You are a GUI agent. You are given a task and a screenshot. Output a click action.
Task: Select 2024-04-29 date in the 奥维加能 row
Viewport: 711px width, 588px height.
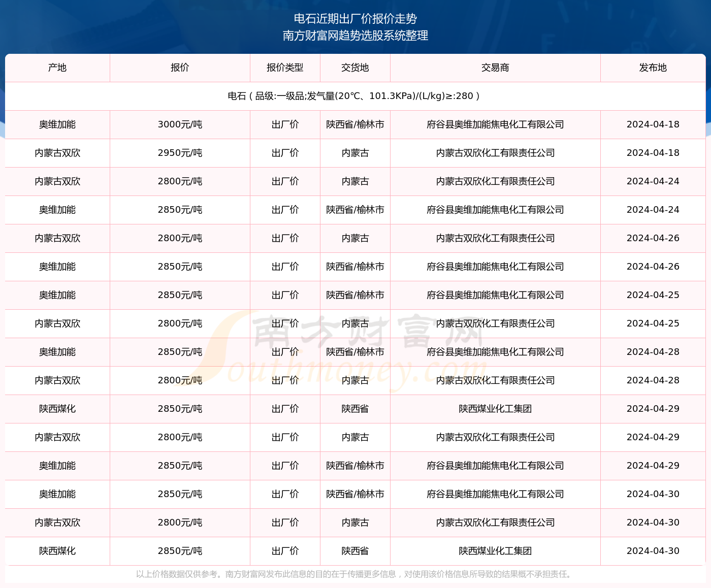(x=653, y=466)
